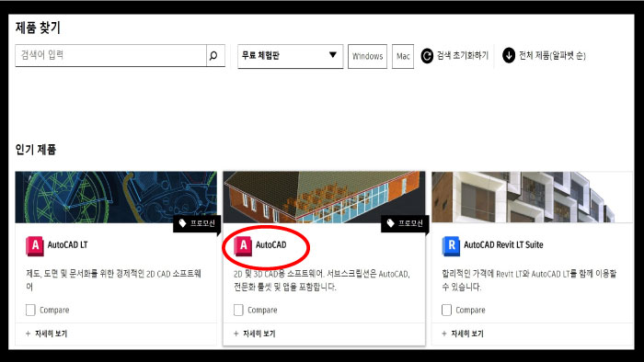Click the AutoCAD building model thumbnail
The image size is (644, 362).
click(x=324, y=198)
